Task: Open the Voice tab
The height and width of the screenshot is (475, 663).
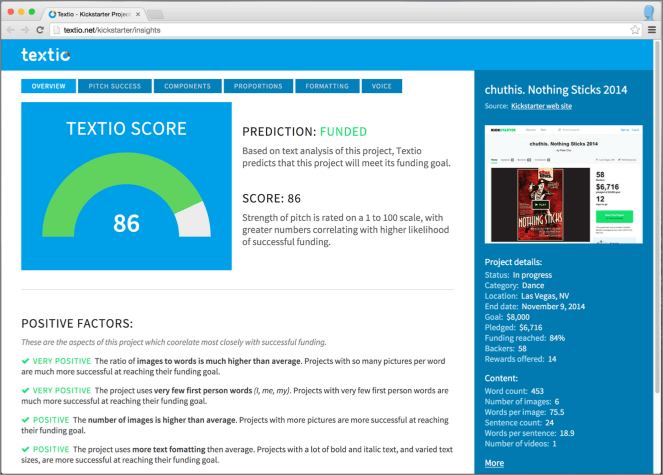Action: pos(381,86)
